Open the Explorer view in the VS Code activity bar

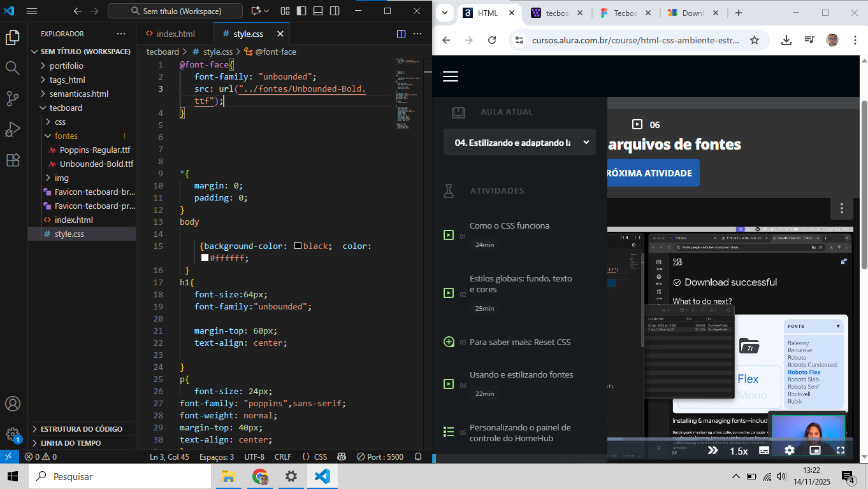pyautogui.click(x=13, y=38)
